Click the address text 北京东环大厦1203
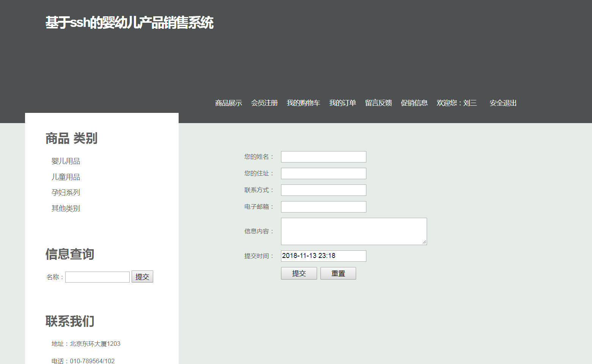Screen dimensions: 592x364 (x=95, y=344)
